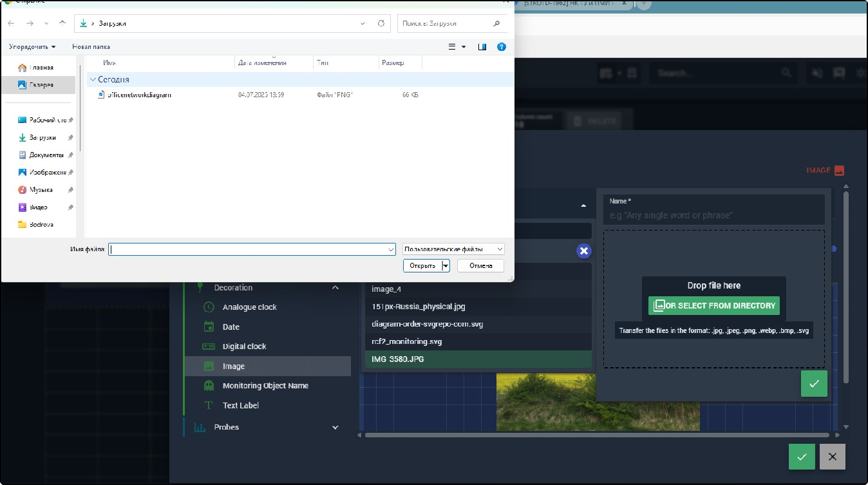Select Monitoring Object Name widget
Screen dimensions: 868x485
[x=265, y=386]
